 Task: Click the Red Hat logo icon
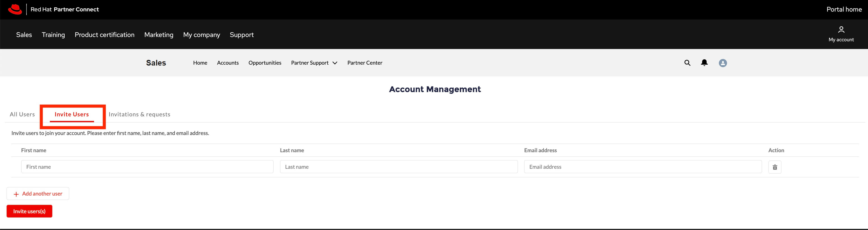15,10
